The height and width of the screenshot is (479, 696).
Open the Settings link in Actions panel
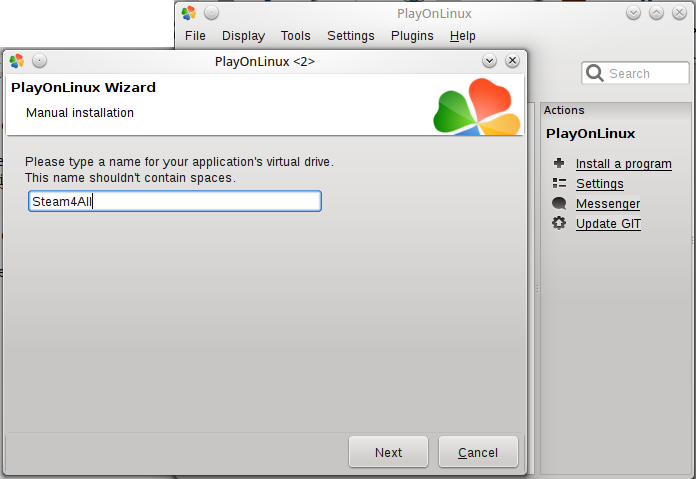(x=600, y=183)
